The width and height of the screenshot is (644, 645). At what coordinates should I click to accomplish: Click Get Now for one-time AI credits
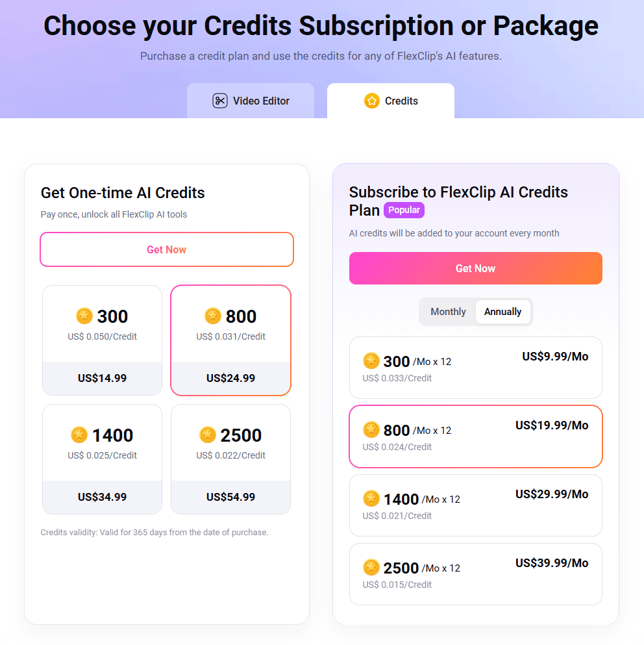tap(166, 249)
